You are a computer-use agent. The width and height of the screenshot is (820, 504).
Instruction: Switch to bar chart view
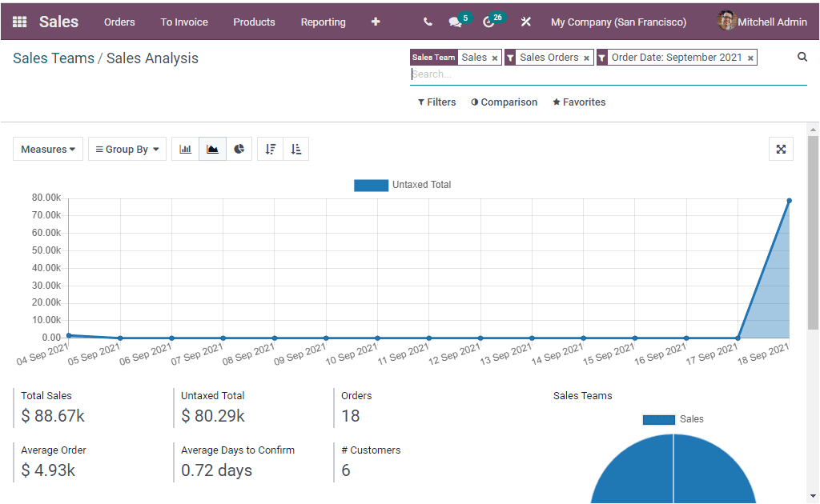pyautogui.click(x=185, y=149)
